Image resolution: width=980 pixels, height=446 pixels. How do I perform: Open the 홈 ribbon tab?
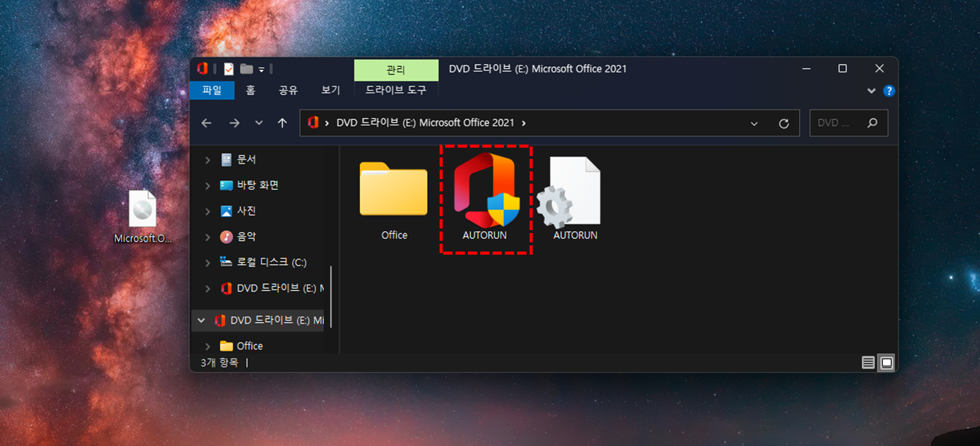pyautogui.click(x=250, y=90)
